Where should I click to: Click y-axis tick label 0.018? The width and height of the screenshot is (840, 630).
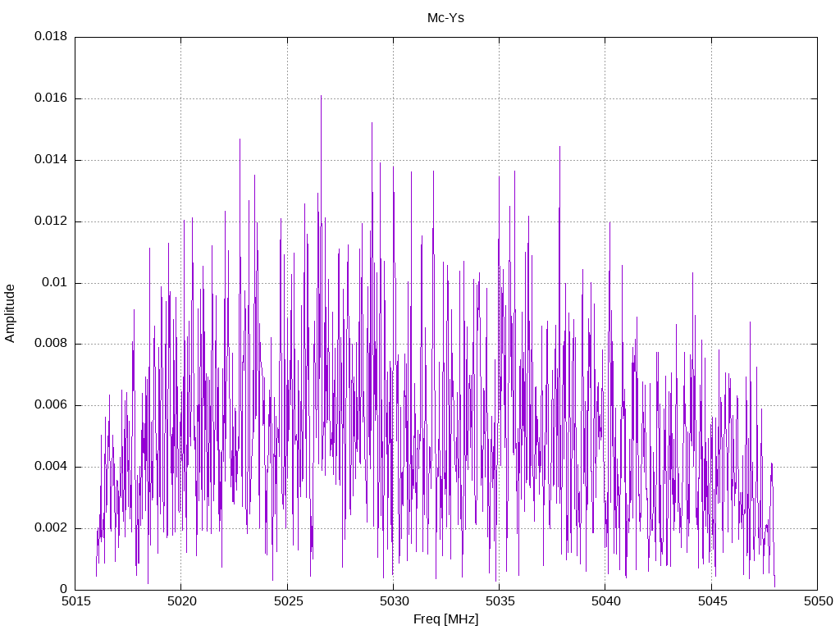[x=51, y=36]
